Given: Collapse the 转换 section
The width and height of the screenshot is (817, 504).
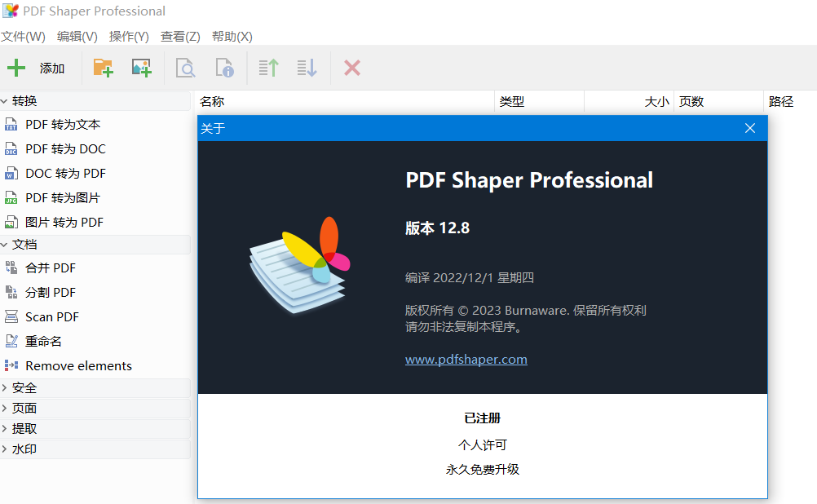Looking at the screenshot, I should click(4, 101).
